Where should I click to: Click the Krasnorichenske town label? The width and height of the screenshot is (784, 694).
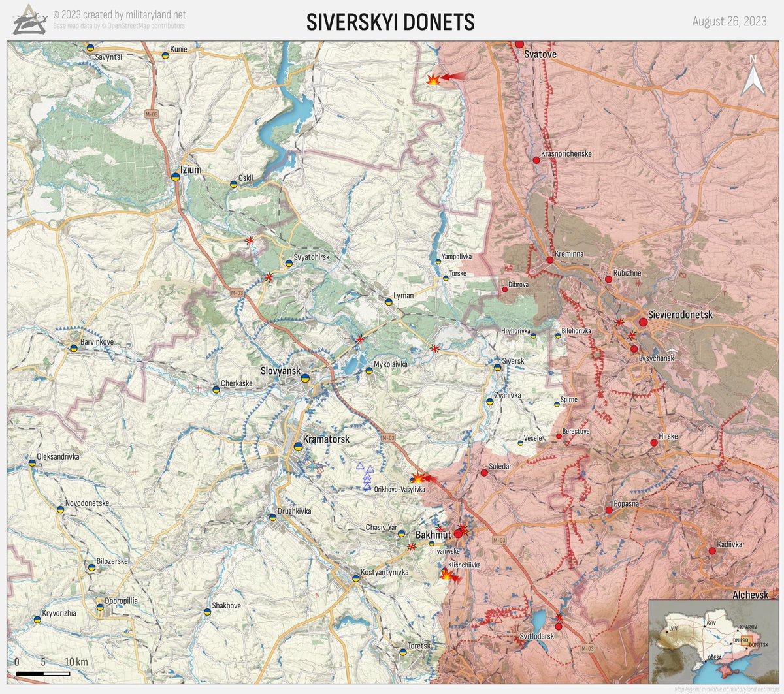pyautogui.click(x=566, y=154)
